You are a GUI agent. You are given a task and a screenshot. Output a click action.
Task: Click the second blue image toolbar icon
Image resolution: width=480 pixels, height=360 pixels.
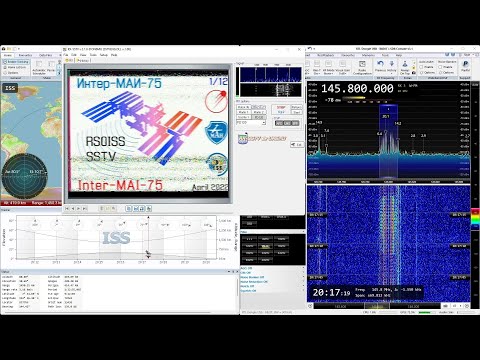click(136, 209)
